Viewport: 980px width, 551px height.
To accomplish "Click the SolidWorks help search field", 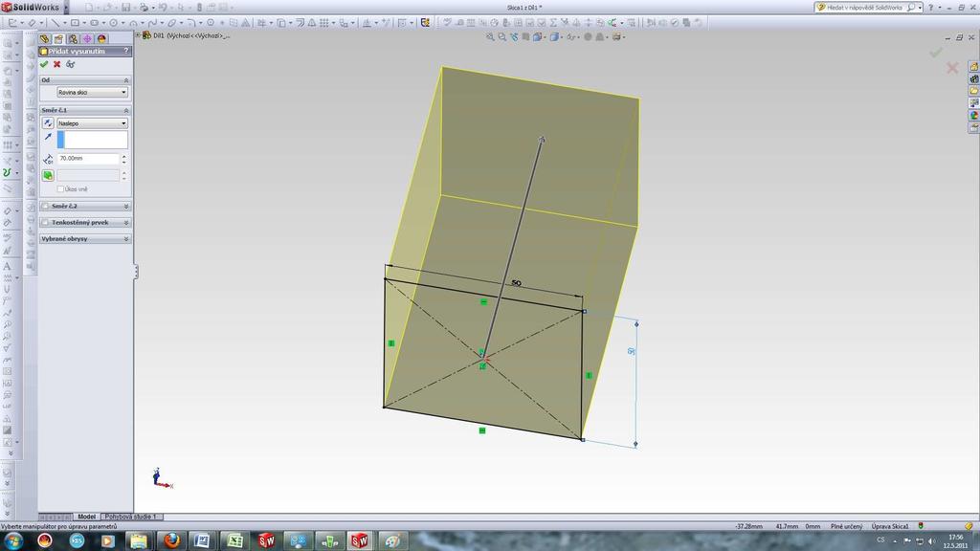I will point(864,8).
